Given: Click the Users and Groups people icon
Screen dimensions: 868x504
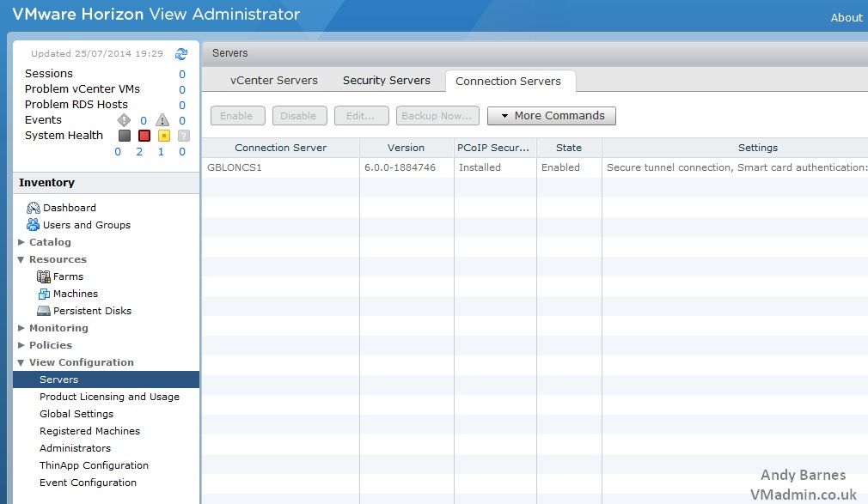Looking at the screenshot, I should point(34,225).
